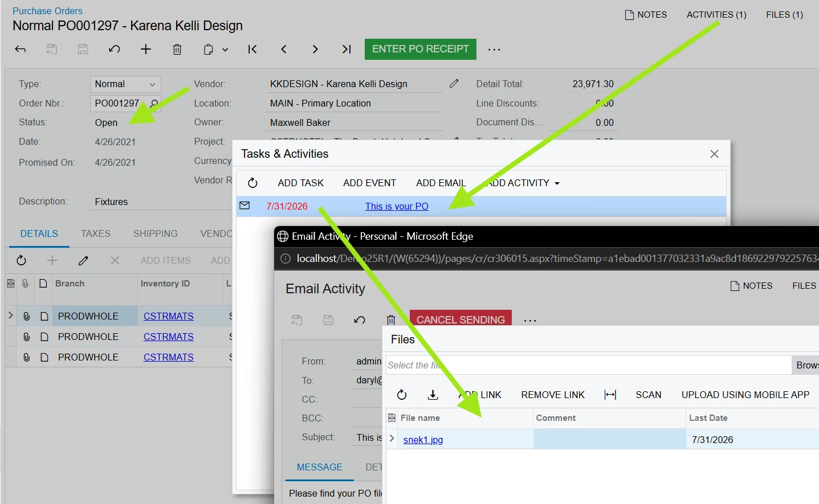819x504 pixels.
Task: Open the more actions ellipsis in PO toolbar
Action: pyautogui.click(x=494, y=50)
